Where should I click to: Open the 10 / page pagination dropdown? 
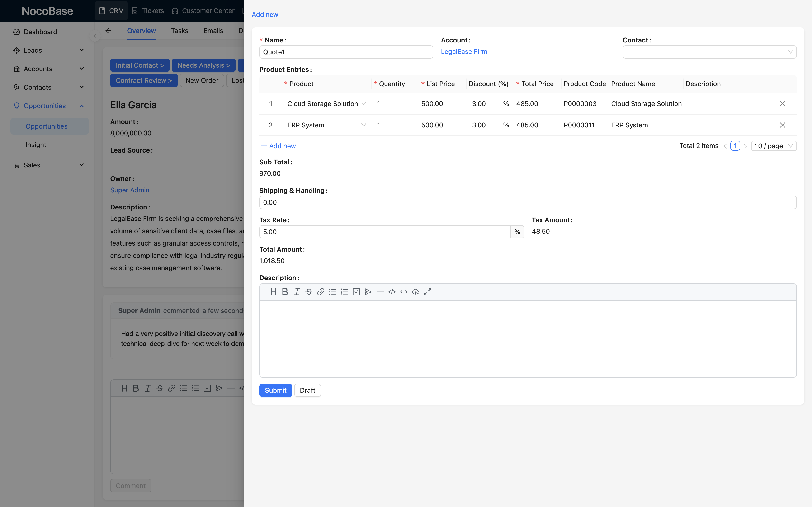click(774, 145)
